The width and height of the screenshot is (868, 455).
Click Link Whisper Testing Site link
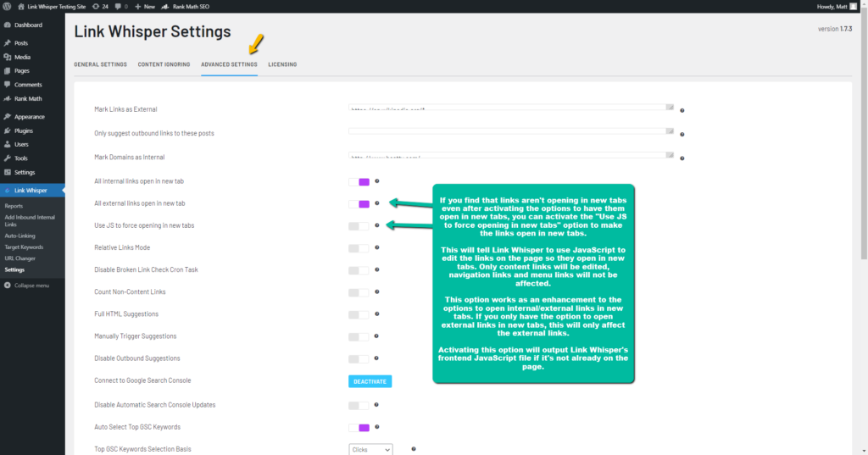tap(52, 7)
